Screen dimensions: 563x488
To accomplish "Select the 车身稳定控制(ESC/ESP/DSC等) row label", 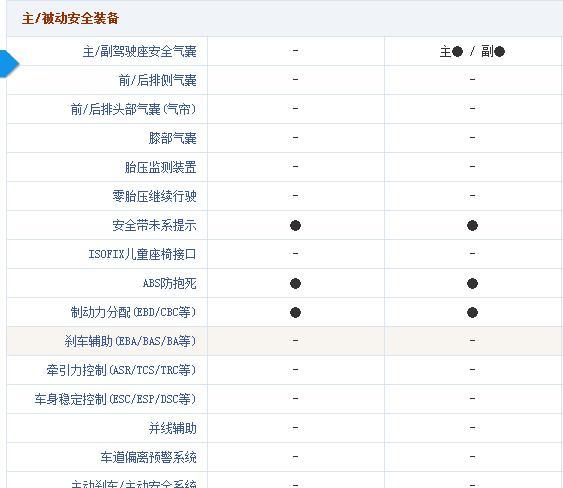I will coord(116,399).
